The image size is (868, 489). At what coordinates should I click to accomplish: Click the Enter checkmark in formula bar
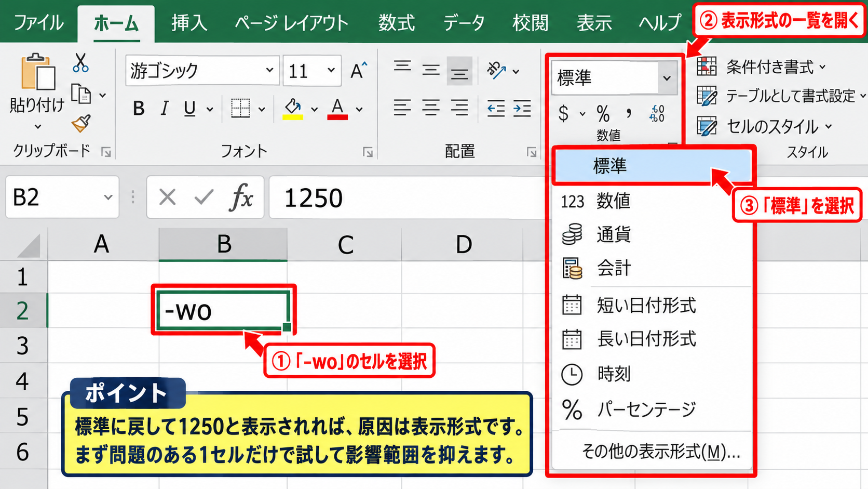pyautogui.click(x=204, y=197)
